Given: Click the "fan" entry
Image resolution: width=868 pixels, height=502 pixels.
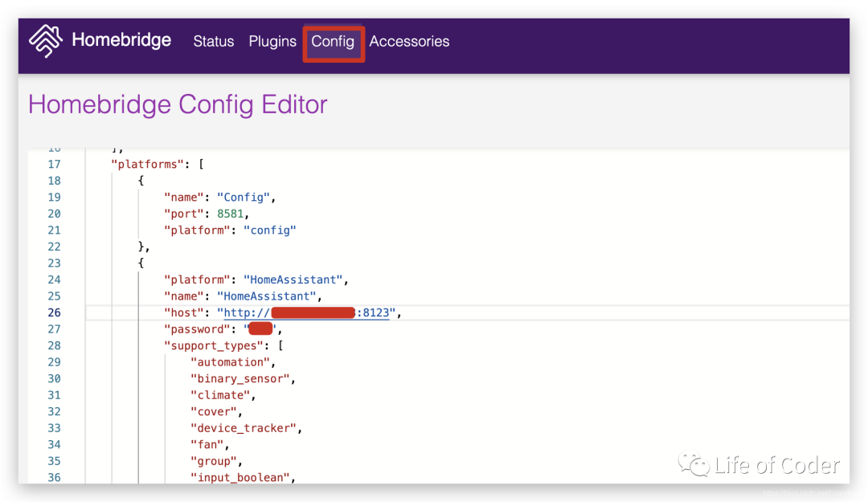Looking at the screenshot, I should pyautogui.click(x=207, y=445).
